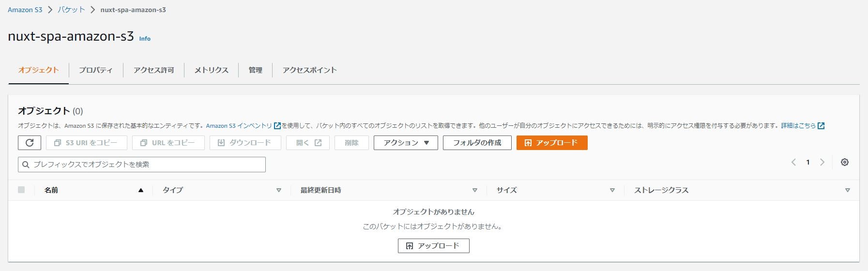
Task: Open the Amazon S3 インベントリ link
Action: click(239, 126)
